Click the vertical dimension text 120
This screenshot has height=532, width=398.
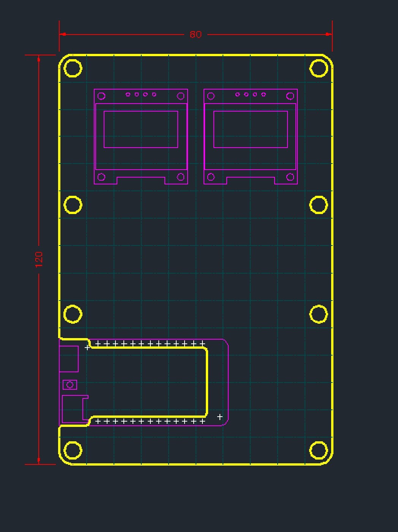click(39, 259)
